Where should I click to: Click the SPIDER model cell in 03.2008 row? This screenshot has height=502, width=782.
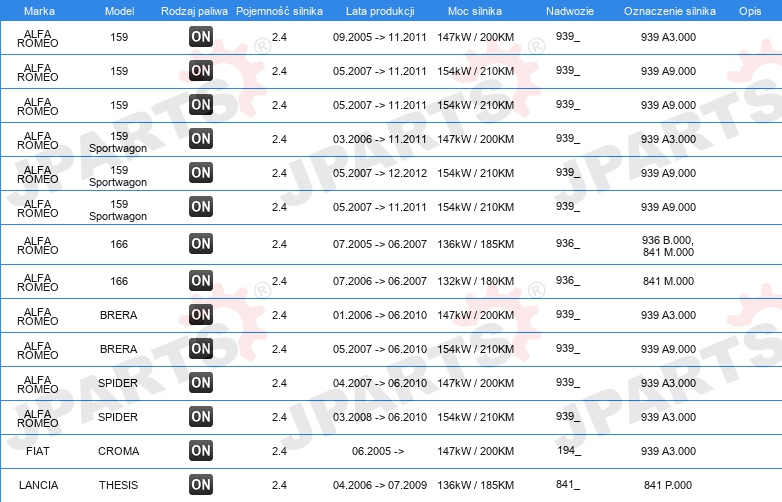pos(118,417)
